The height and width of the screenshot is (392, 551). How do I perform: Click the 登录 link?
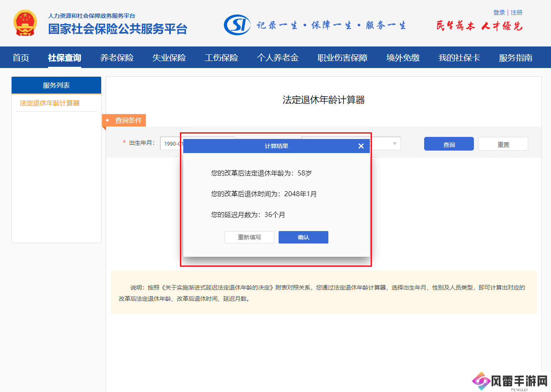click(499, 12)
